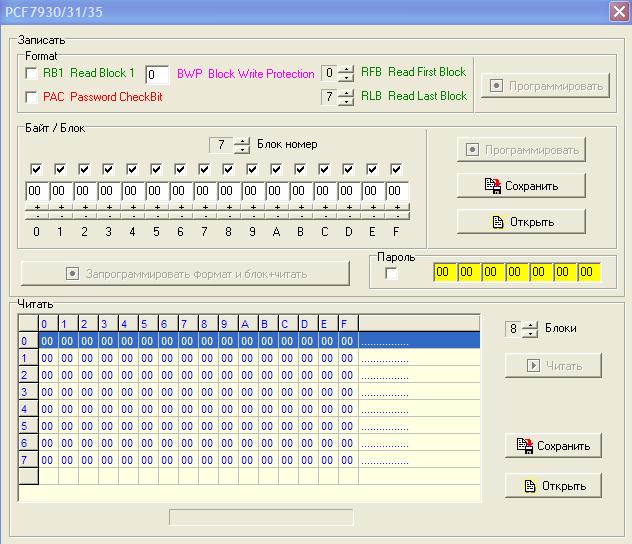Screen dimensions: 632x544
Task: Click the last yellow password byte field
Action: [589, 272]
